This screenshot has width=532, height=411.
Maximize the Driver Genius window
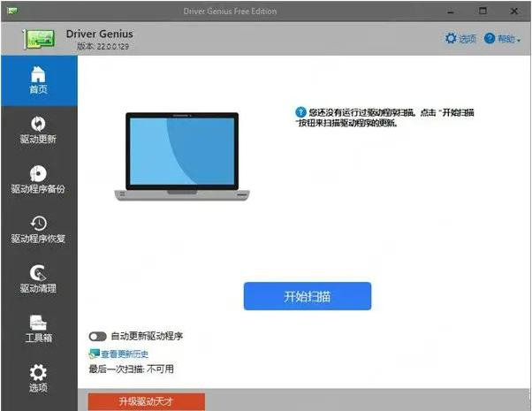coord(483,11)
